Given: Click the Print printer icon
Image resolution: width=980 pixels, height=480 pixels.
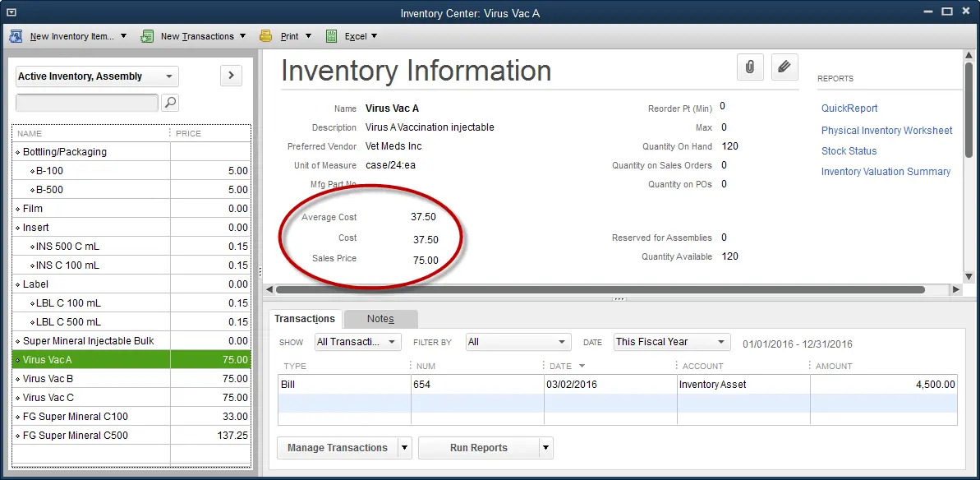Looking at the screenshot, I should click(x=265, y=36).
